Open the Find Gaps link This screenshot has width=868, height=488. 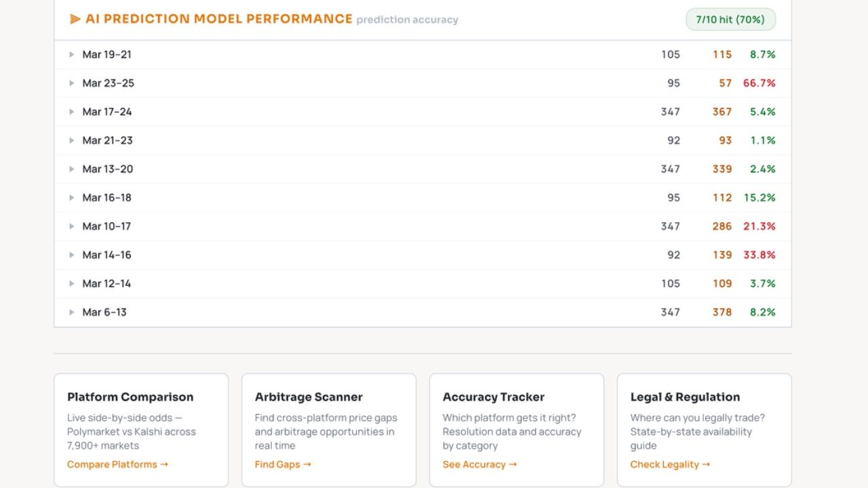click(283, 464)
